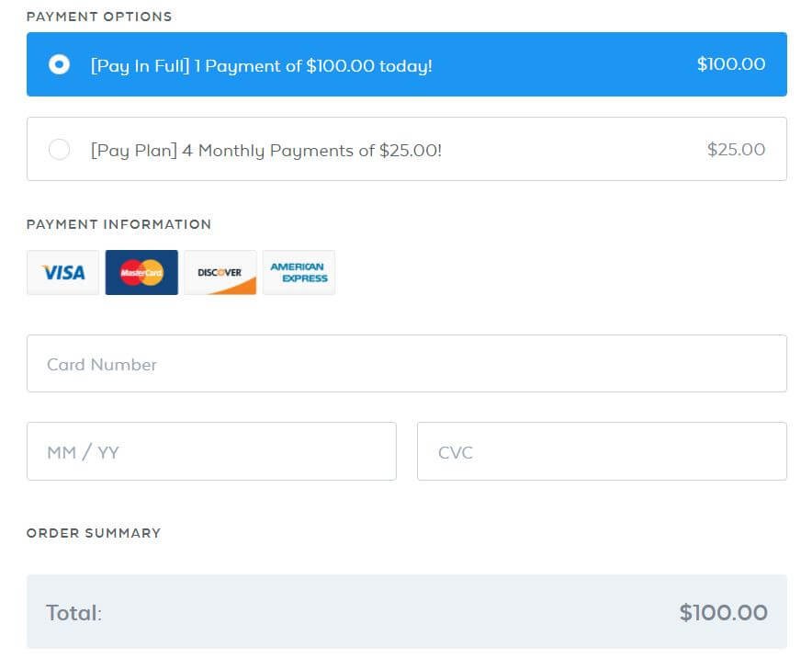Click the $25.00 price in Pay Plan row

click(736, 149)
